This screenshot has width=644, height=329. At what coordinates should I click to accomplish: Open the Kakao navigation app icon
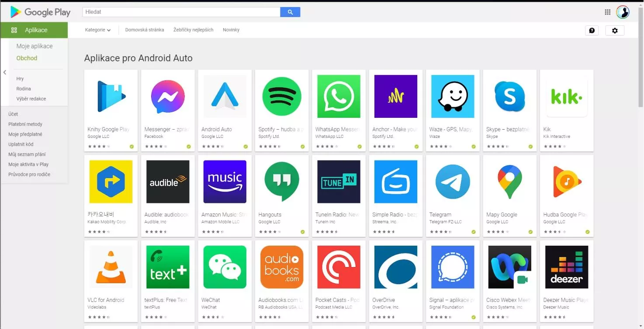[x=111, y=182]
